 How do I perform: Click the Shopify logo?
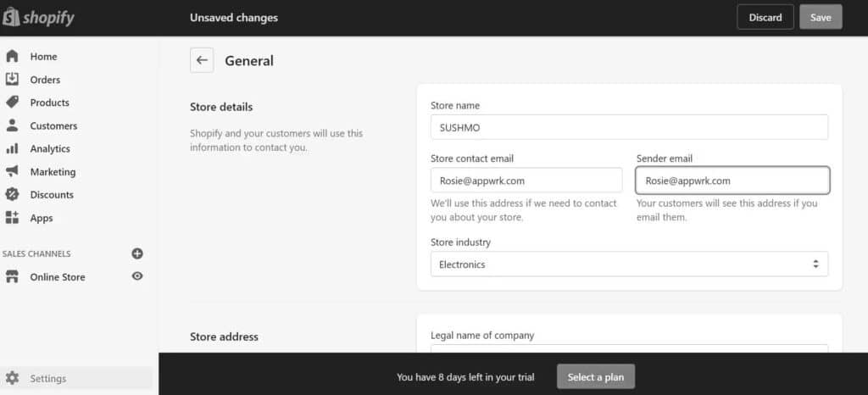39,18
